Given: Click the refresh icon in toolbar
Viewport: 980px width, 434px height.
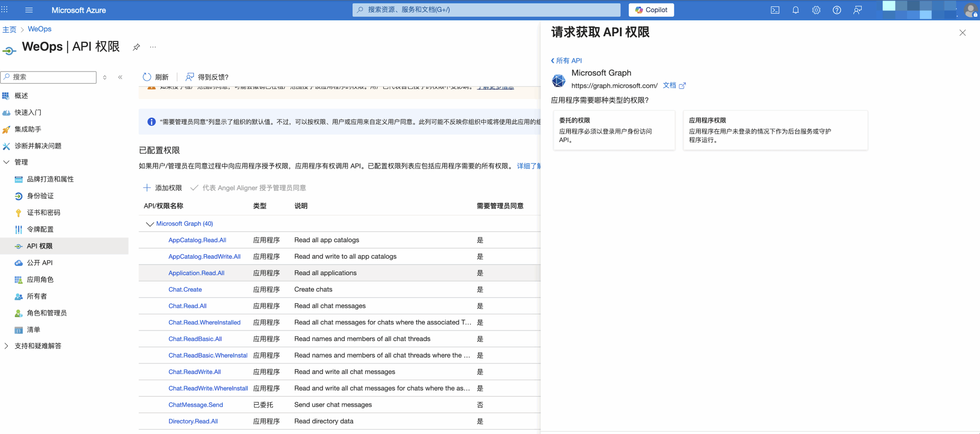Looking at the screenshot, I should (147, 77).
